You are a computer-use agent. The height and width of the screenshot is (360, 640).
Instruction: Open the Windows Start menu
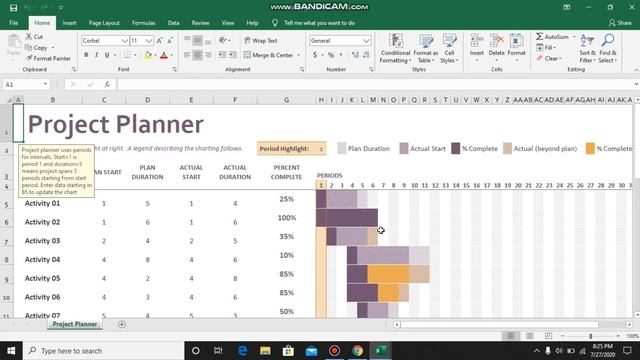click(x=11, y=351)
